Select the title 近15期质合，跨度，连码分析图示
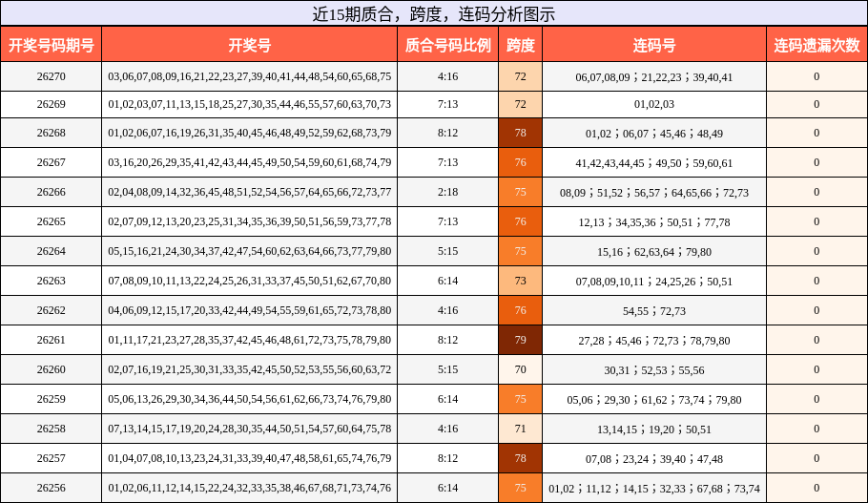 click(x=433, y=14)
